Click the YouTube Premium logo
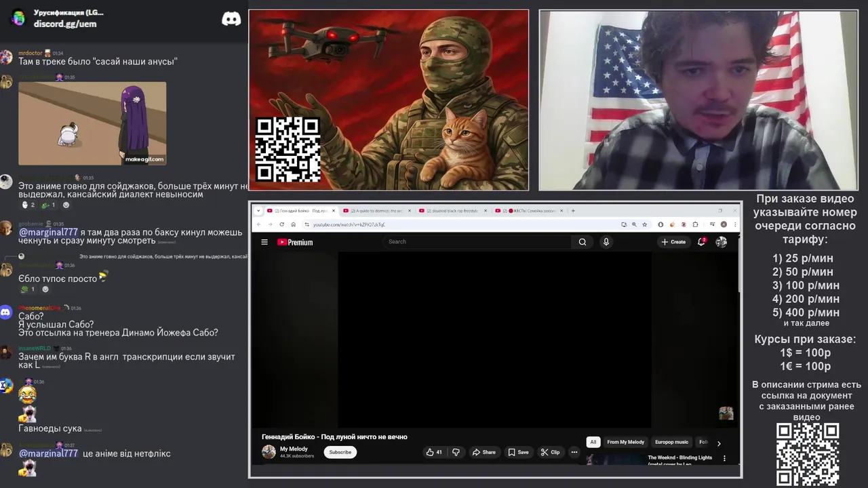Viewport: 868px width, 488px height. (295, 242)
